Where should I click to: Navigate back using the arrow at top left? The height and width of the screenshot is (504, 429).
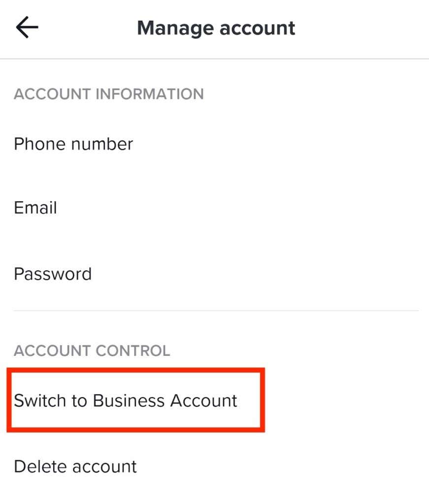pos(26,27)
